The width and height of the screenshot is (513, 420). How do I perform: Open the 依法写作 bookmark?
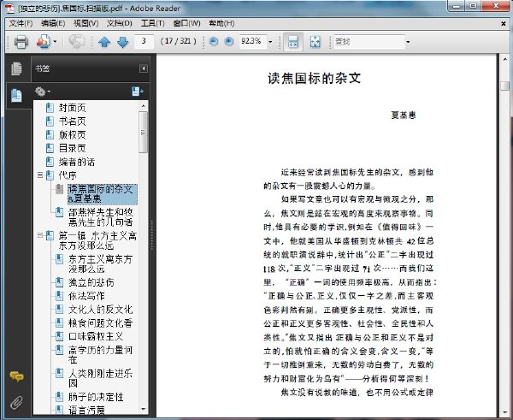[x=86, y=296]
